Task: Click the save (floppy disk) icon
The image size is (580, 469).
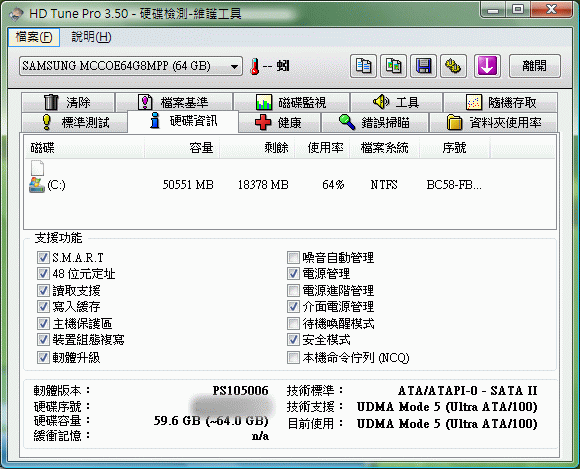Action: (424, 66)
